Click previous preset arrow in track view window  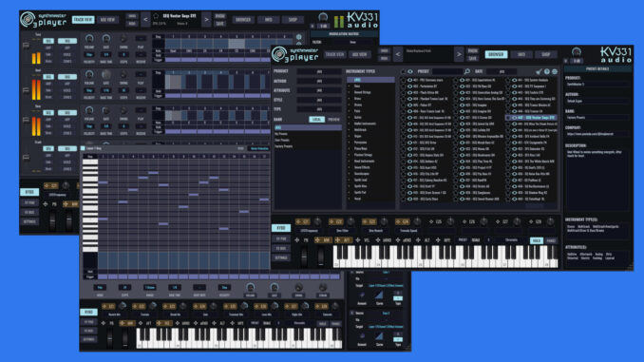click(x=145, y=19)
